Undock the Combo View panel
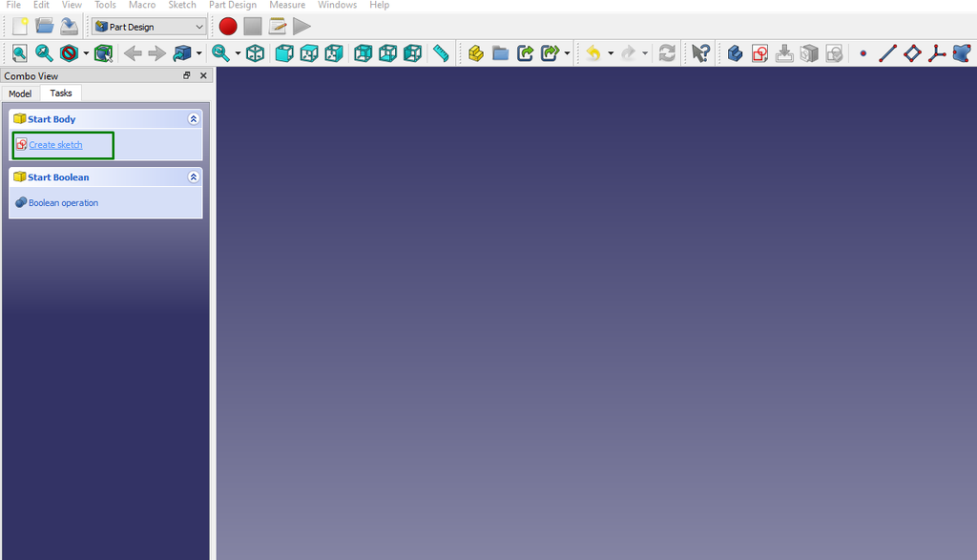 187,74
